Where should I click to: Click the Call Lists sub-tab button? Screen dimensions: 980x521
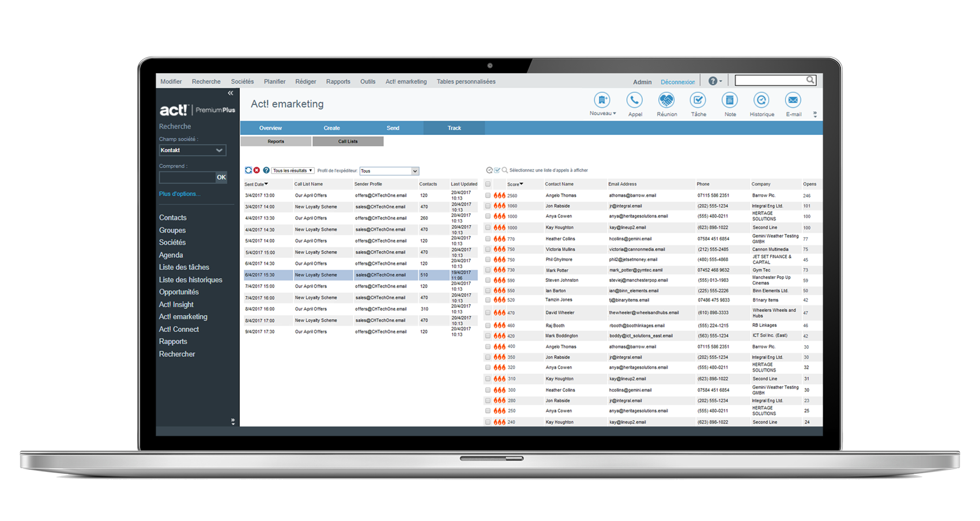point(348,141)
